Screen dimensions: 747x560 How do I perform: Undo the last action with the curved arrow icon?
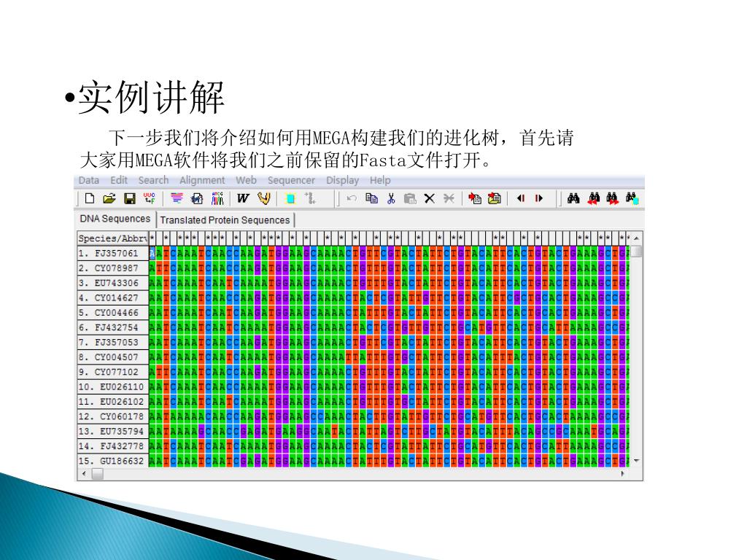coord(352,198)
